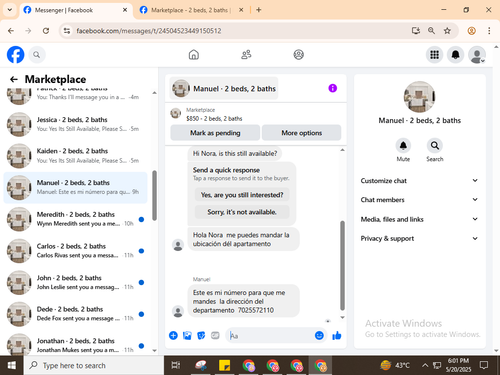Open Meredith - 2 beds, 2 baths conversation

pyautogui.click(x=75, y=219)
